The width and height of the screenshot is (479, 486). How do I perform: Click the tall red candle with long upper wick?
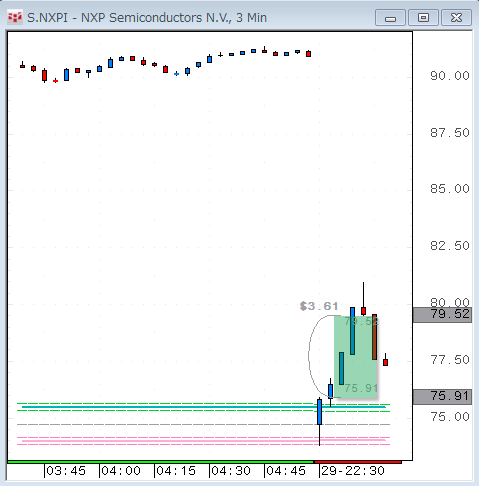tap(363, 311)
